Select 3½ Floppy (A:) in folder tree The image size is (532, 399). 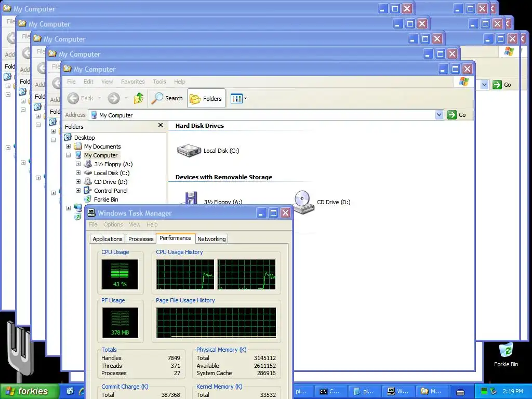click(113, 164)
